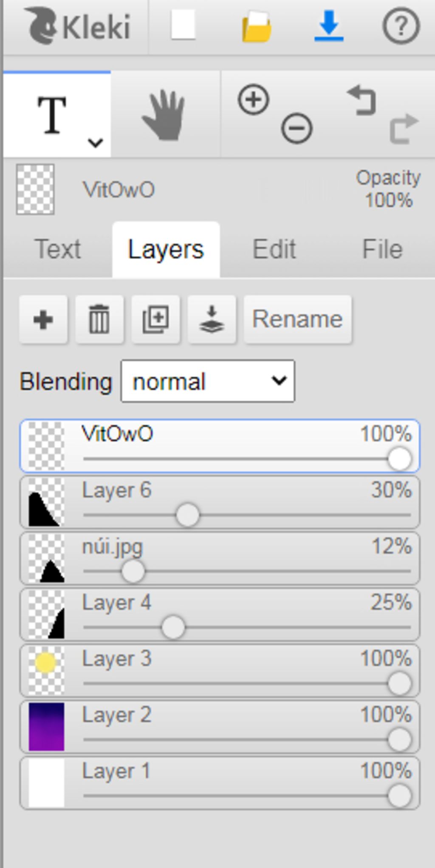Viewport: 435px width, 868px height.
Task: Zoom out with the minus icon
Action: [297, 128]
